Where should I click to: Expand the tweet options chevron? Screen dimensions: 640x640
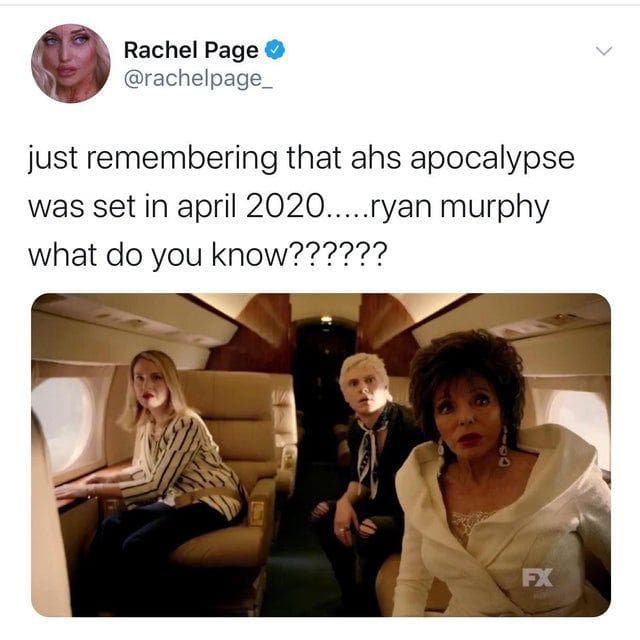click(604, 51)
